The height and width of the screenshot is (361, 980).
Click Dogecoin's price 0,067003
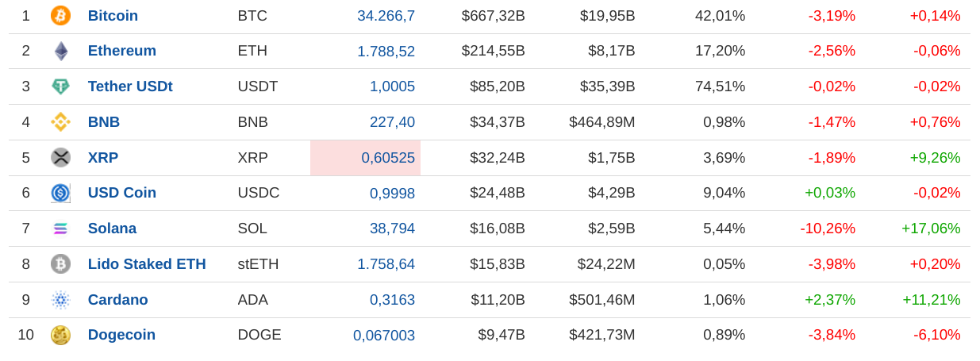pos(383,336)
